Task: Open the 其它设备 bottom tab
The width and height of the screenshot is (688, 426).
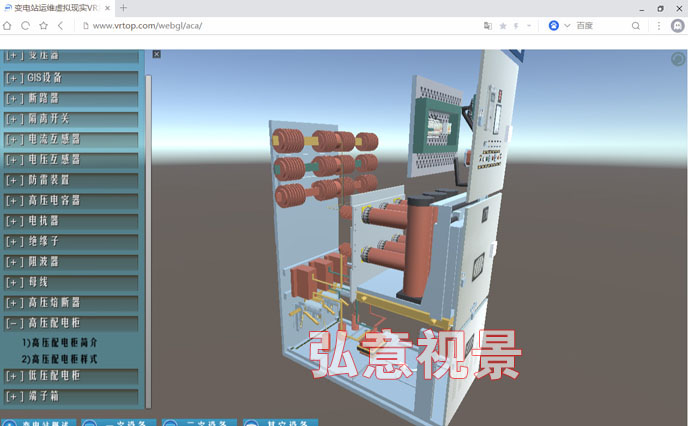Action: [x=280, y=422]
